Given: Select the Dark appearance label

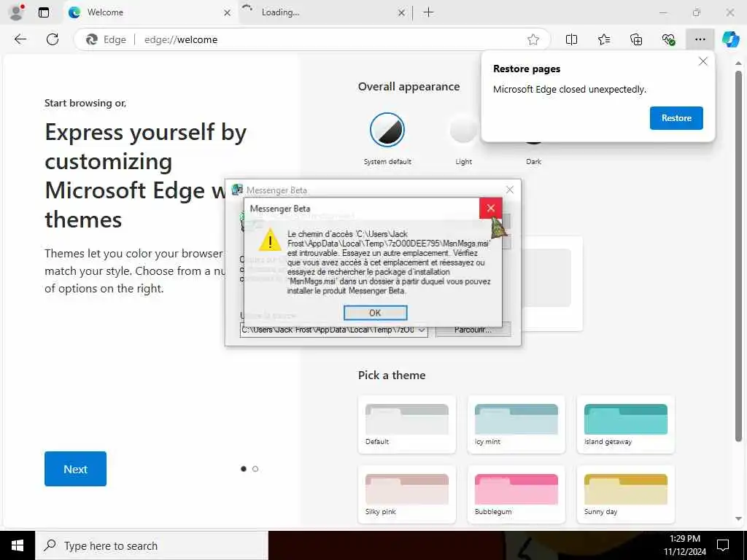Looking at the screenshot, I should click(x=533, y=161).
